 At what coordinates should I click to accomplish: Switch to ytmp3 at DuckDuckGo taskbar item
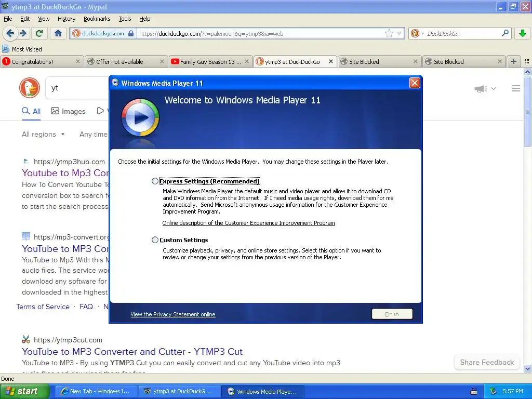coord(179,391)
